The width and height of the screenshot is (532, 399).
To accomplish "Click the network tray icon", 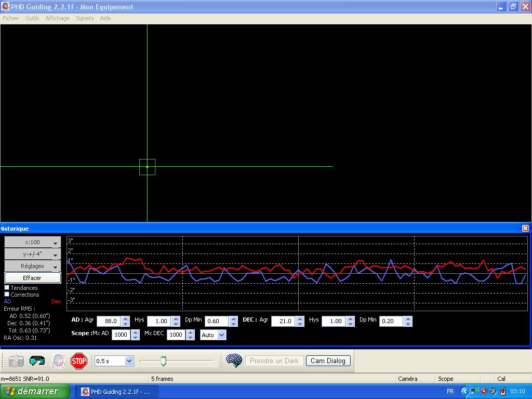I will pyautogui.click(x=474, y=391).
